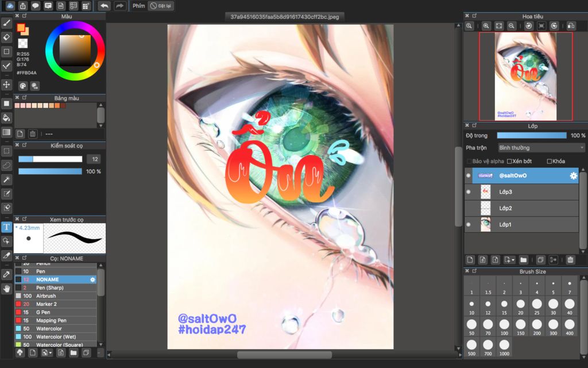Switch to file tab 37a94516035faa5b8d91617430cff2bc.jpeg
Image resolution: width=588 pixels, height=368 pixels.
coord(285,17)
